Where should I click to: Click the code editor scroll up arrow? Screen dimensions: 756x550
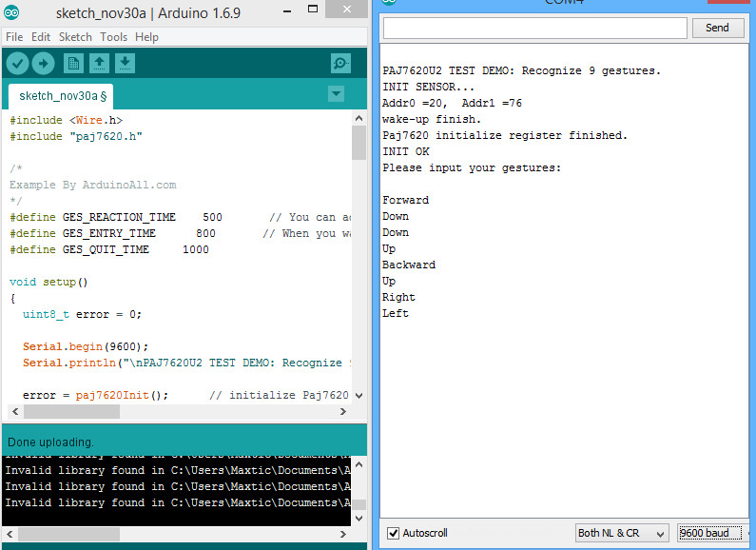pos(359,118)
